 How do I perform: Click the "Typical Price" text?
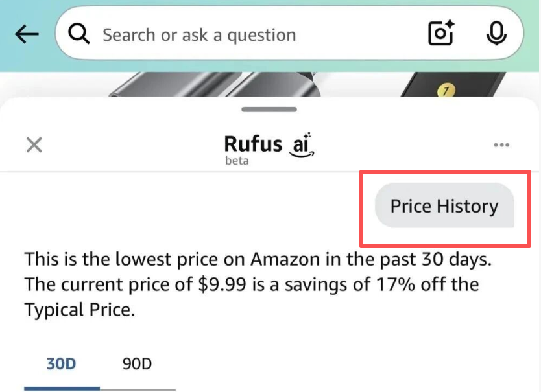[79, 310]
